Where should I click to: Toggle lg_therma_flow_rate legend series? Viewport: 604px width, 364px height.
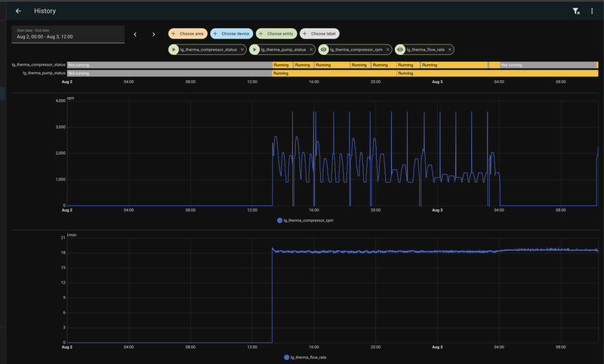click(x=310, y=356)
